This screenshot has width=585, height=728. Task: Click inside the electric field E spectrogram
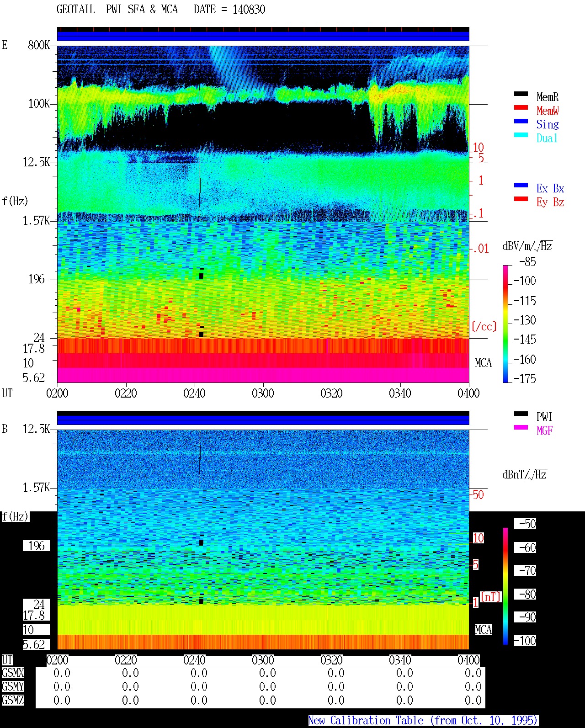click(x=263, y=214)
